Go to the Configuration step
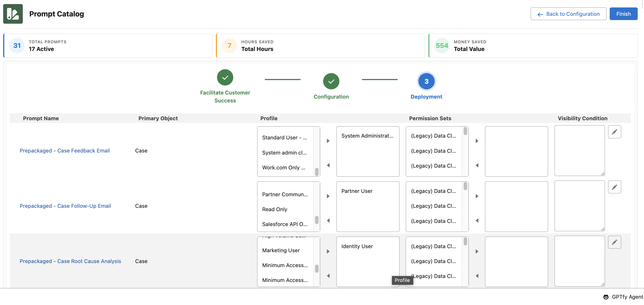 [x=331, y=81]
